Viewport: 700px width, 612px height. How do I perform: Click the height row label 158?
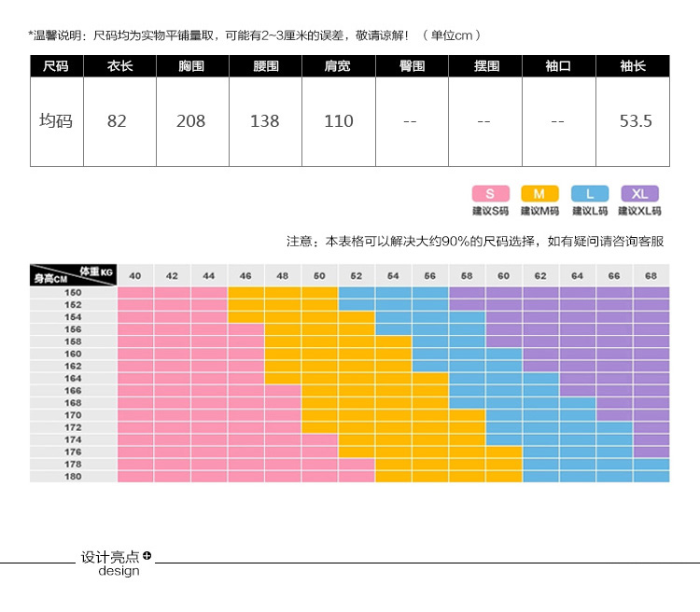(x=73, y=341)
